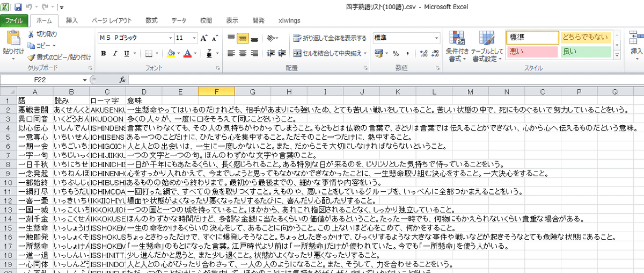
Task: Toggle top vertical alignment
Action: pyautogui.click(x=231, y=38)
